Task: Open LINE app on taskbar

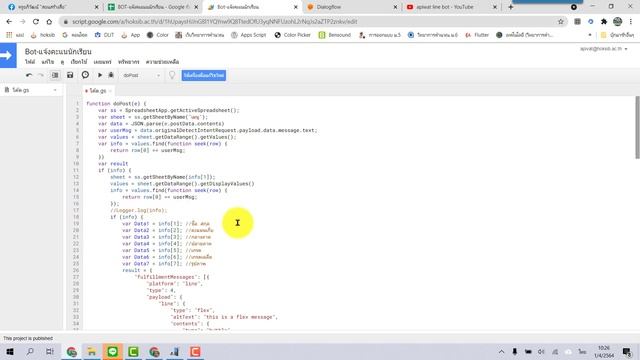Action: click(113, 351)
